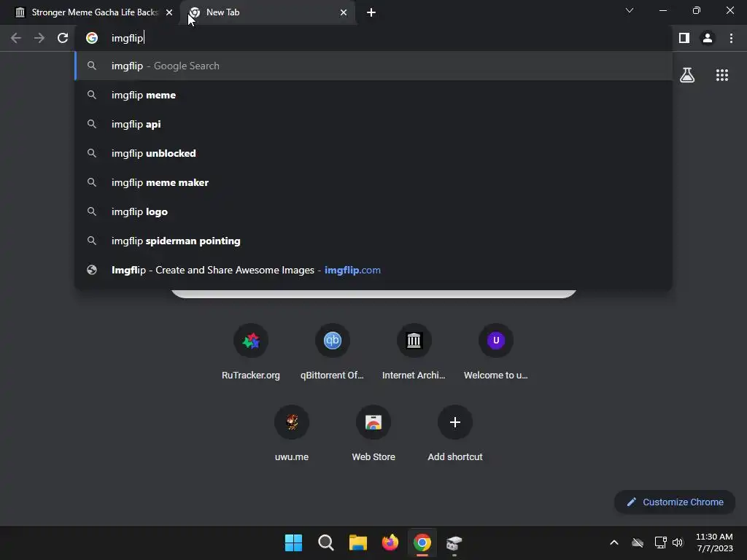Close the Stronger Meme Gacha Life tab
This screenshot has width=747, height=560.
pos(169,12)
